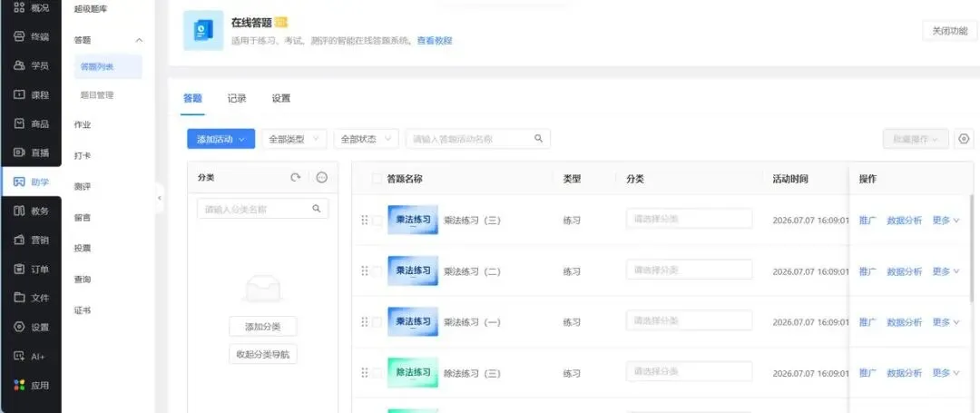Collapse the 答题 submenu chevron
The image size is (980, 413).
coord(139,40)
